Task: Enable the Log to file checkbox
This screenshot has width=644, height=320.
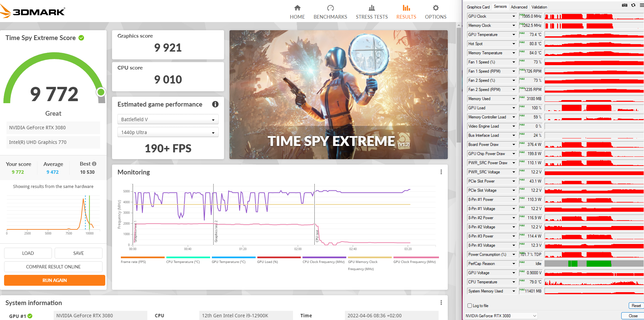Action: (x=470, y=305)
